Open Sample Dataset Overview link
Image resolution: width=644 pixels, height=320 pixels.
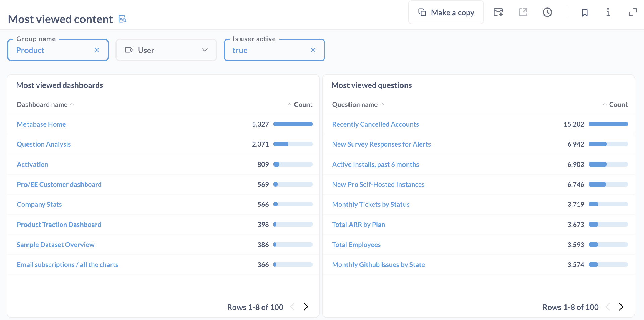click(x=56, y=245)
